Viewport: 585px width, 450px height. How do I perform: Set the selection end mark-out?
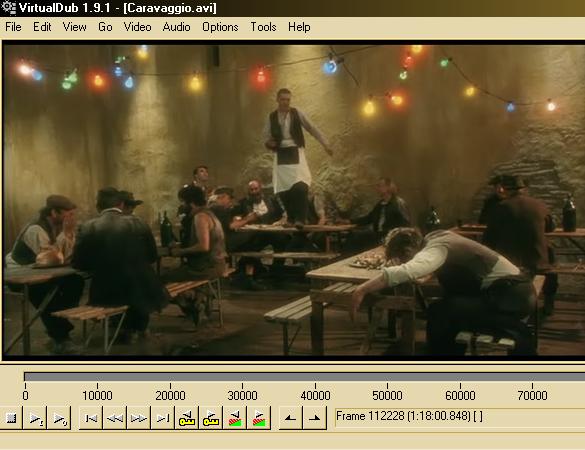pyautogui.click(x=315, y=418)
